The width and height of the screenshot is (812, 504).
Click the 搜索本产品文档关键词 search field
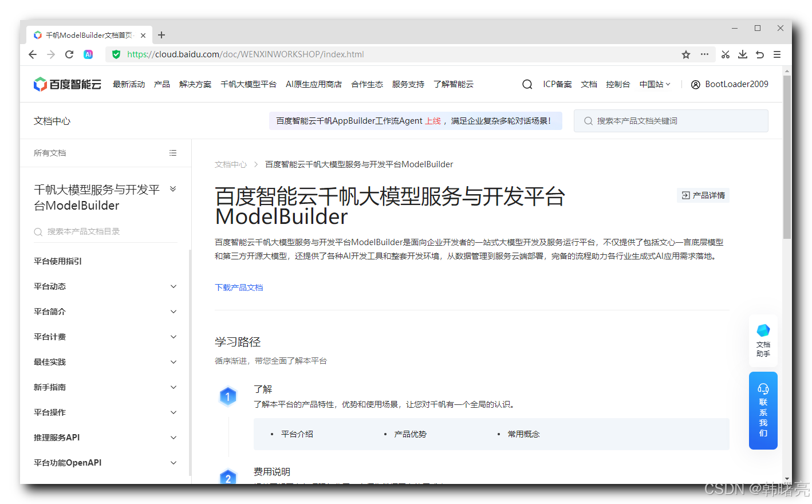click(671, 121)
